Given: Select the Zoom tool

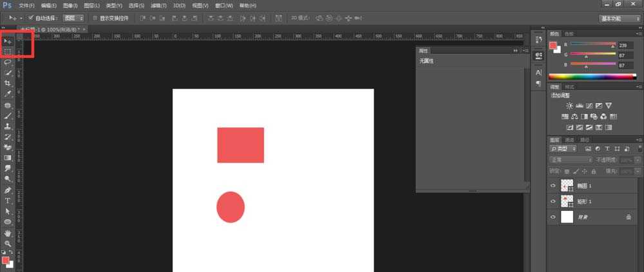Looking at the screenshot, I should (x=8, y=243).
